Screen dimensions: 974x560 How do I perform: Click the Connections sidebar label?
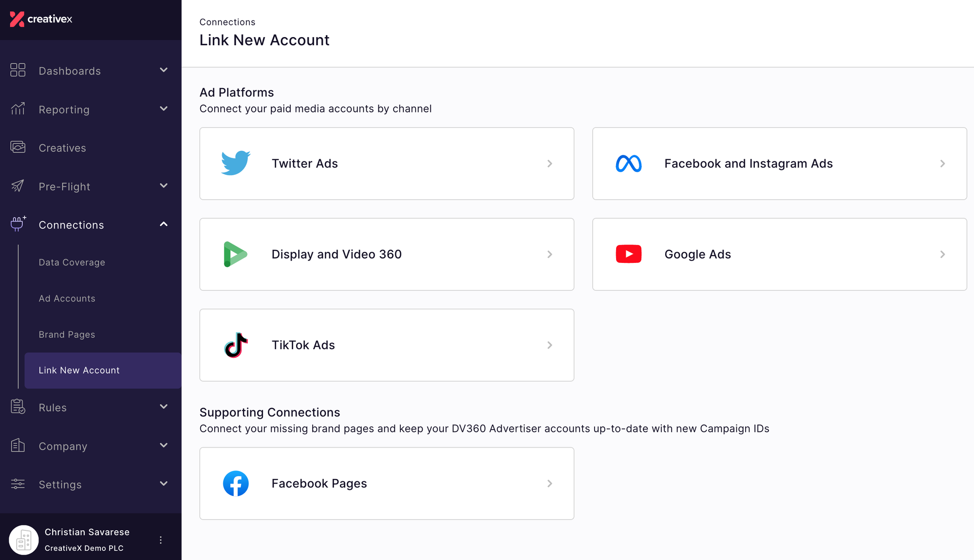click(72, 225)
